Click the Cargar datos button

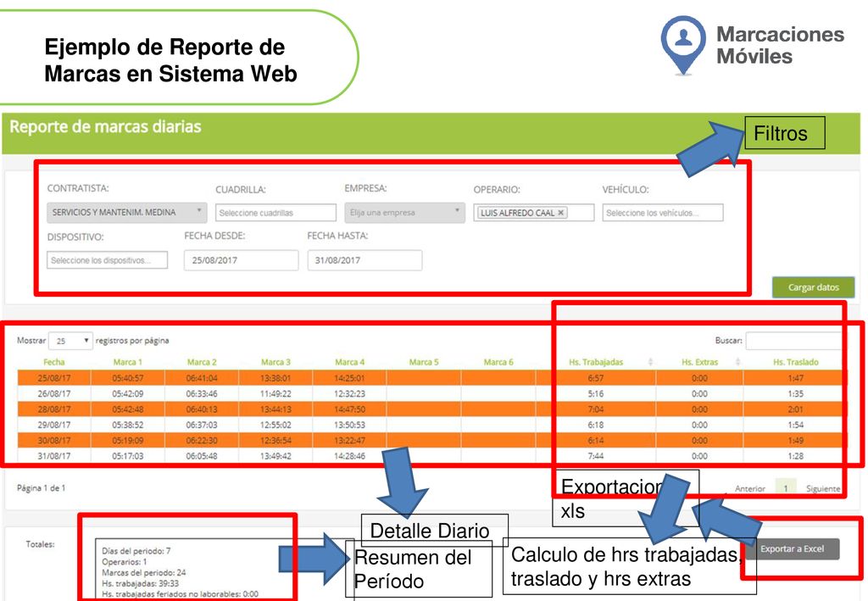point(813,287)
